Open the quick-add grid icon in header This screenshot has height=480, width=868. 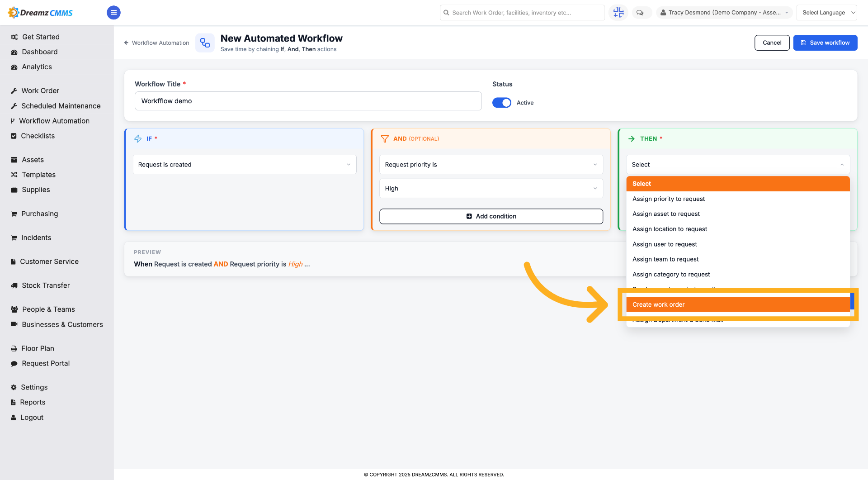pyautogui.click(x=618, y=13)
